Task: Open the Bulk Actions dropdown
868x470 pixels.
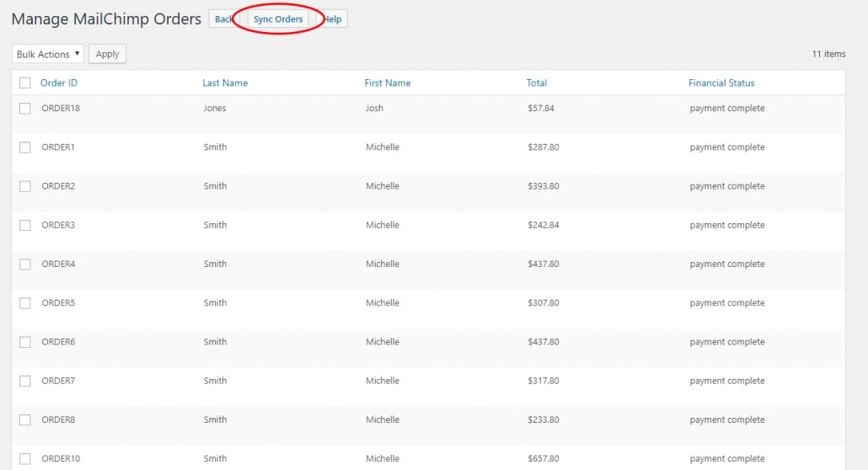Action: point(48,54)
